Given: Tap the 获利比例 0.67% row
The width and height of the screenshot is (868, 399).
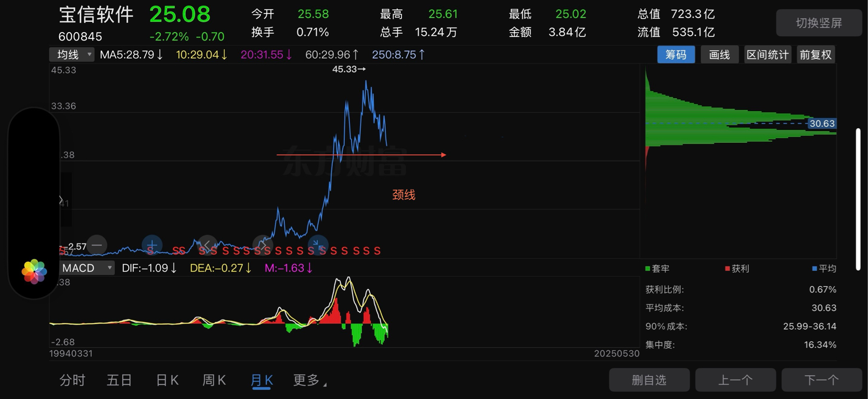Looking at the screenshot, I should [741, 289].
